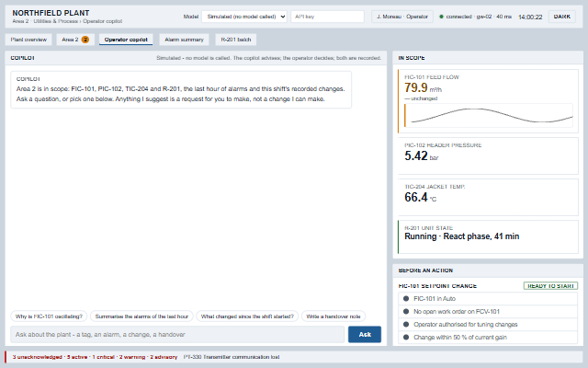Click the READY TO START status badge
Viewport: 588px width, 368px height.
tap(550, 286)
